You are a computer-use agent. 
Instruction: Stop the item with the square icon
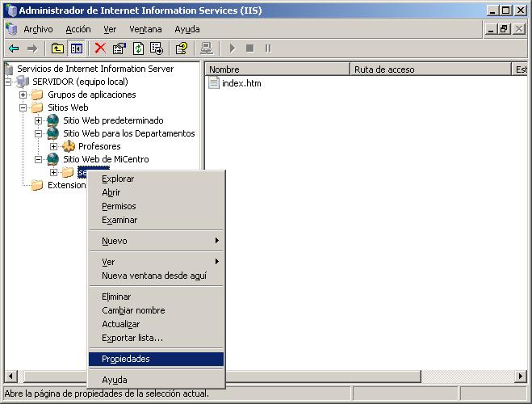pyautogui.click(x=250, y=48)
